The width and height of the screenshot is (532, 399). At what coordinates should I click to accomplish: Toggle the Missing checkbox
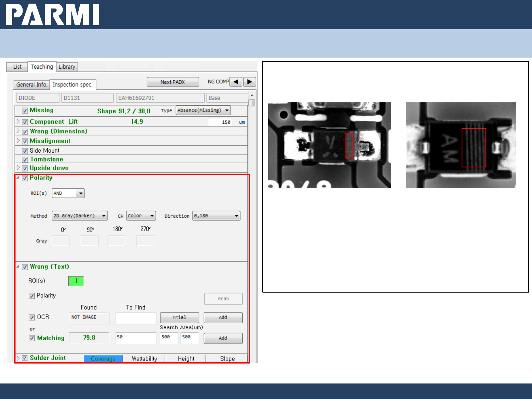coord(25,110)
